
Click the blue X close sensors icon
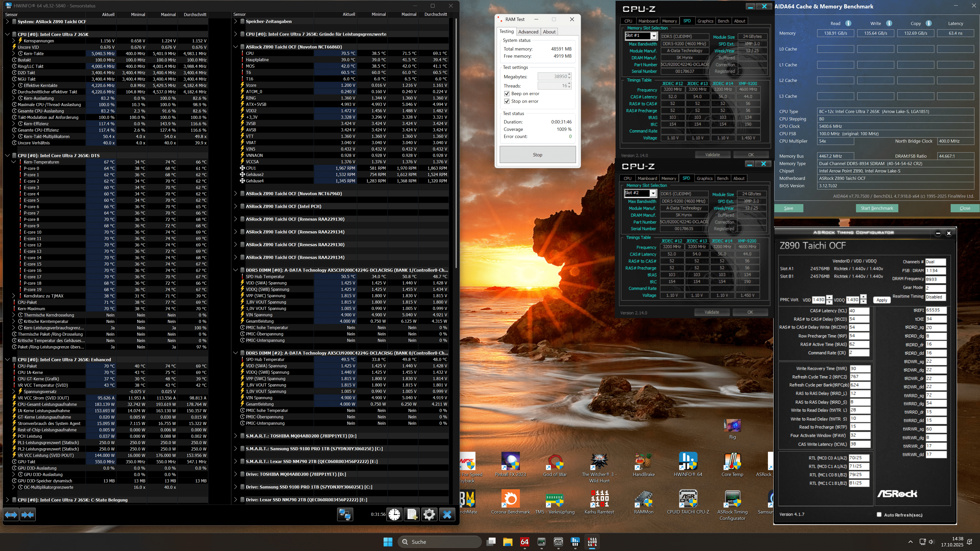click(x=447, y=515)
